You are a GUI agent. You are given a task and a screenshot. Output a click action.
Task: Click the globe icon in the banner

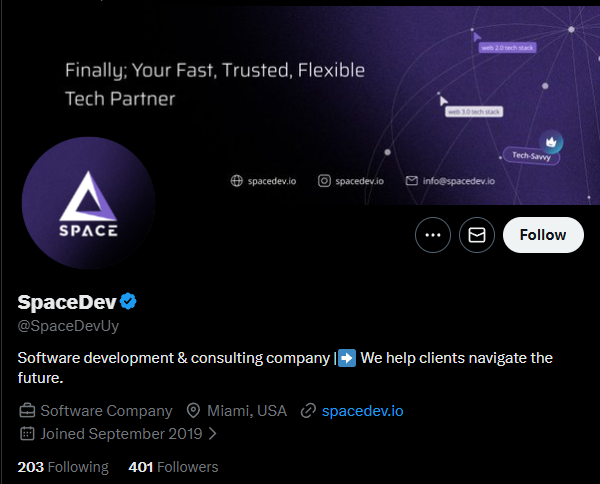click(x=236, y=181)
